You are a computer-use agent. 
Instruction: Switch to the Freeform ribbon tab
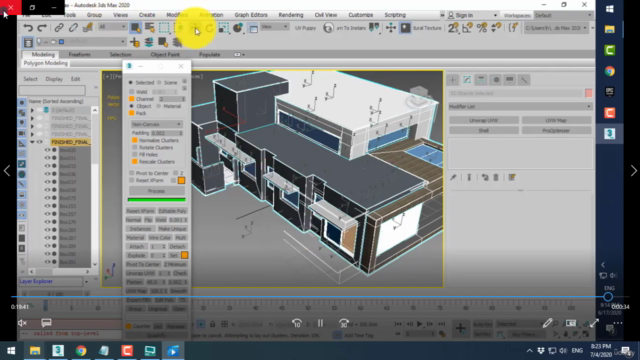(x=79, y=54)
